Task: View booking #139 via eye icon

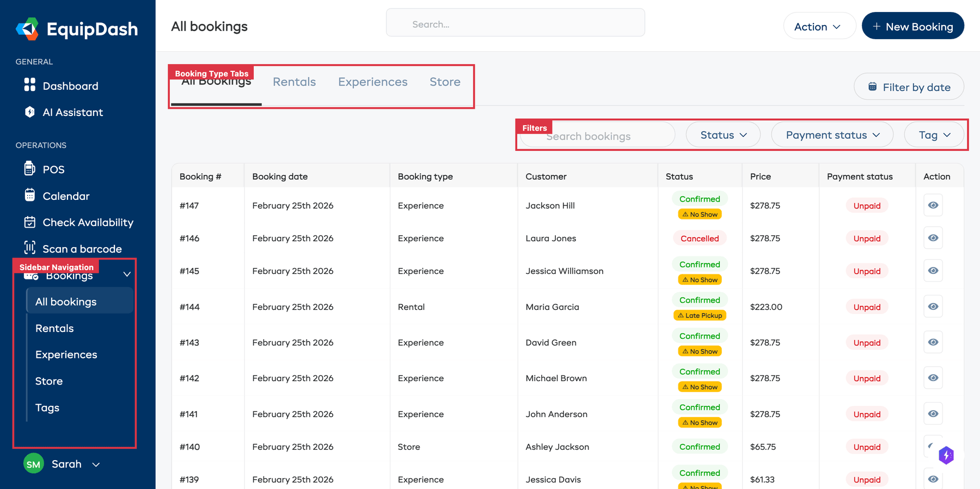Action: click(933, 479)
